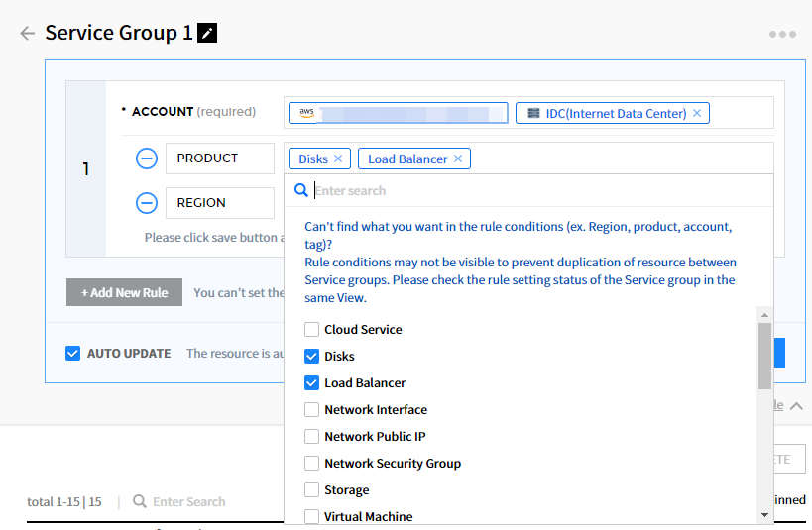The image size is (812, 530).
Task: Uncheck the Load Balancer checkbox
Action: (311, 382)
